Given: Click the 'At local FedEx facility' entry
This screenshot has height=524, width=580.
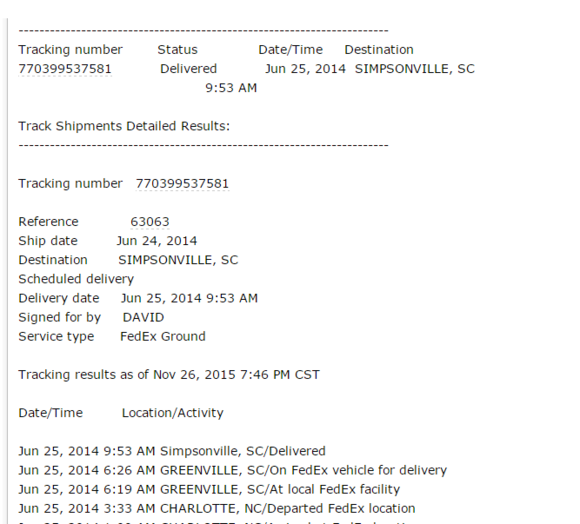Looking at the screenshot, I should [x=209, y=490].
